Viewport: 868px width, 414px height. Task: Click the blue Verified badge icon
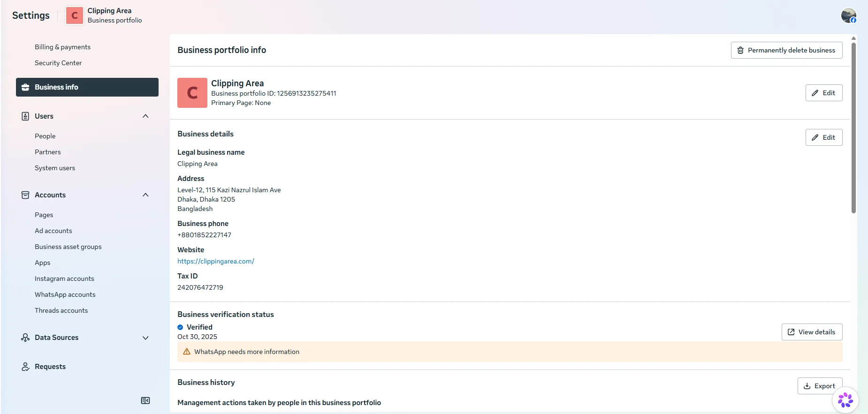click(x=180, y=327)
